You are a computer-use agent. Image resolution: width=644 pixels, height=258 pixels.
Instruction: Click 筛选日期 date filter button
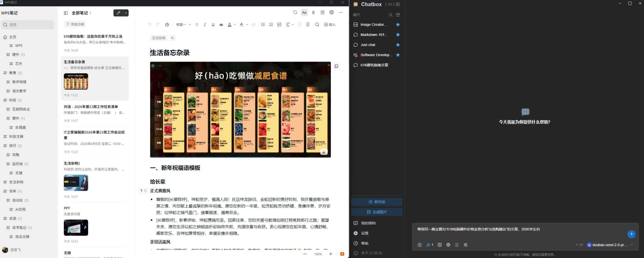click(x=75, y=24)
